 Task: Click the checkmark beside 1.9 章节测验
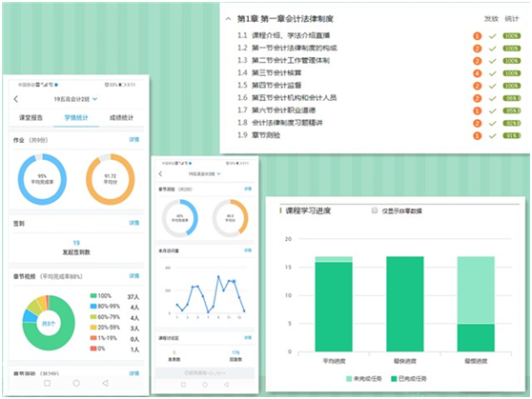493,136
